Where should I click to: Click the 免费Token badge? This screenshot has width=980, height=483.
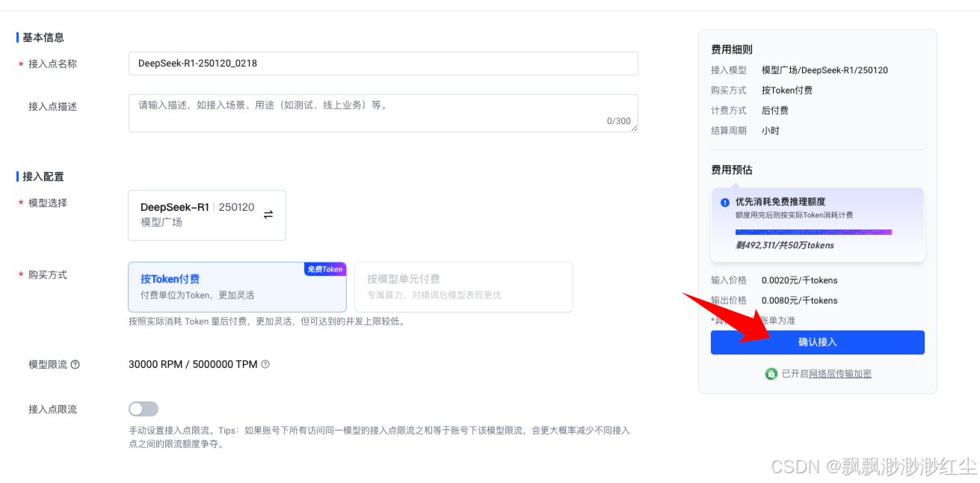(325, 269)
